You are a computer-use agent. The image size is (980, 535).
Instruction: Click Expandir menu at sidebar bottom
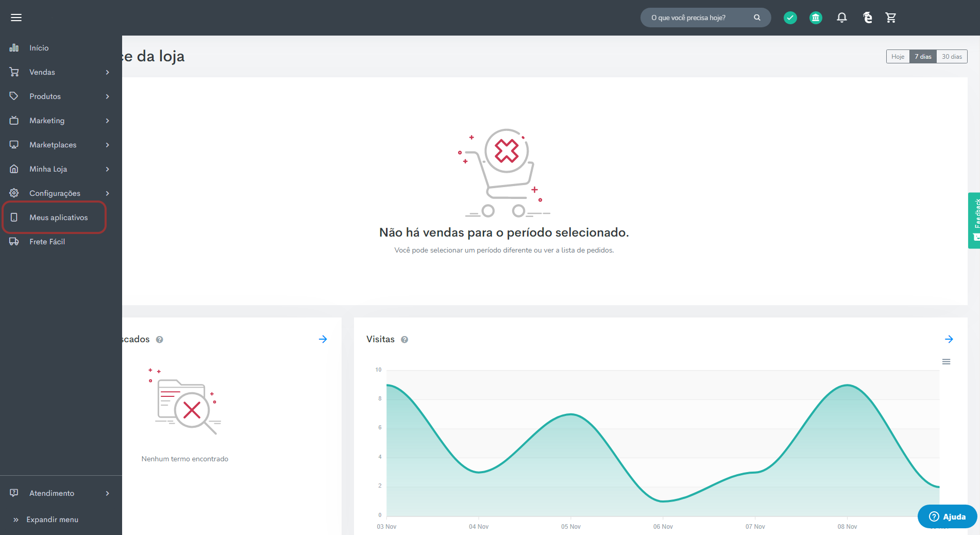tap(52, 520)
